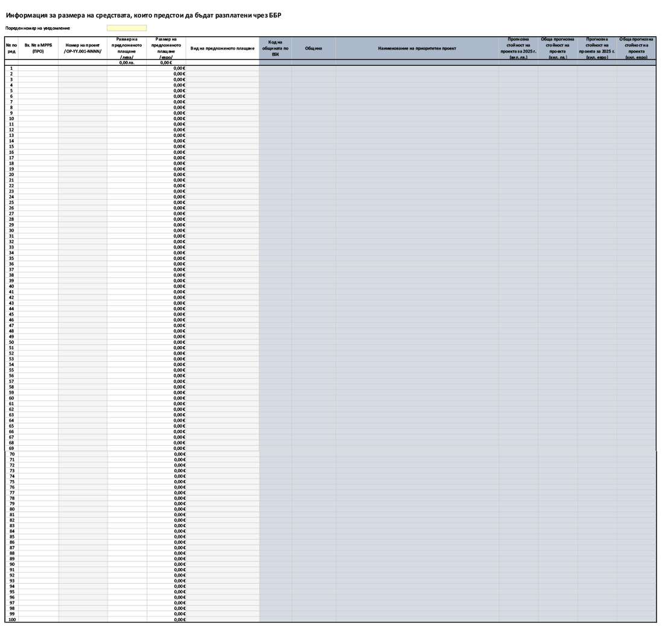Click row number 100 cell

tap(11, 619)
